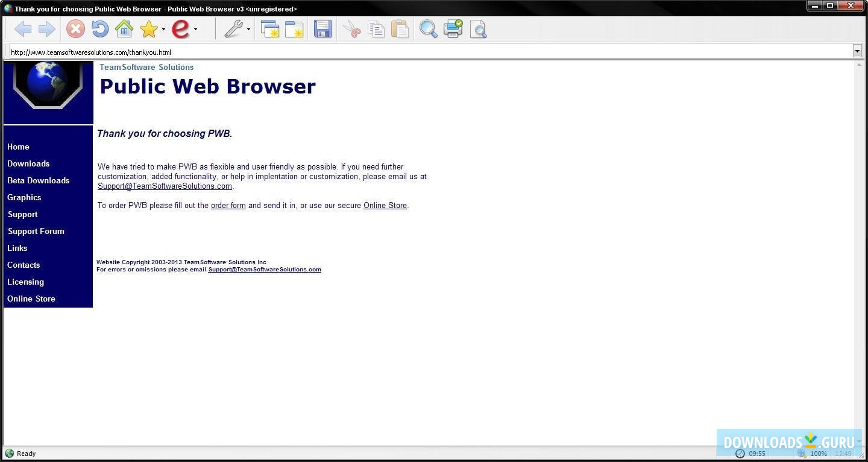Open a new browser window
The height and width of the screenshot is (462, 868).
tap(270, 28)
